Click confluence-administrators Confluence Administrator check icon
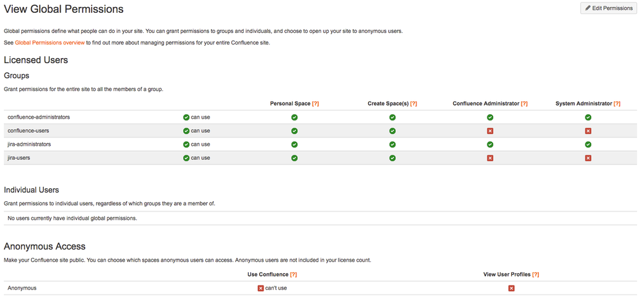The width and height of the screenshot is (644, 303). (x=490, y=117)
